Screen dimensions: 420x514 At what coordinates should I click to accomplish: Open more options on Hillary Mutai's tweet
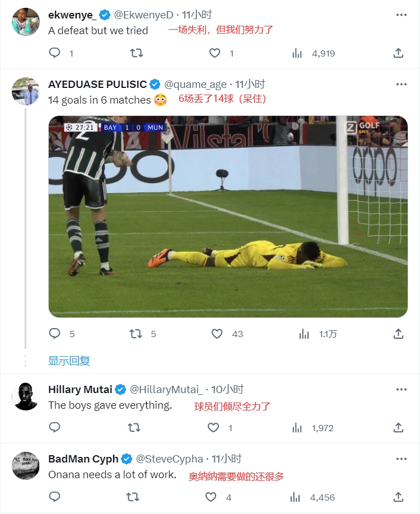[x=401, y=389]
